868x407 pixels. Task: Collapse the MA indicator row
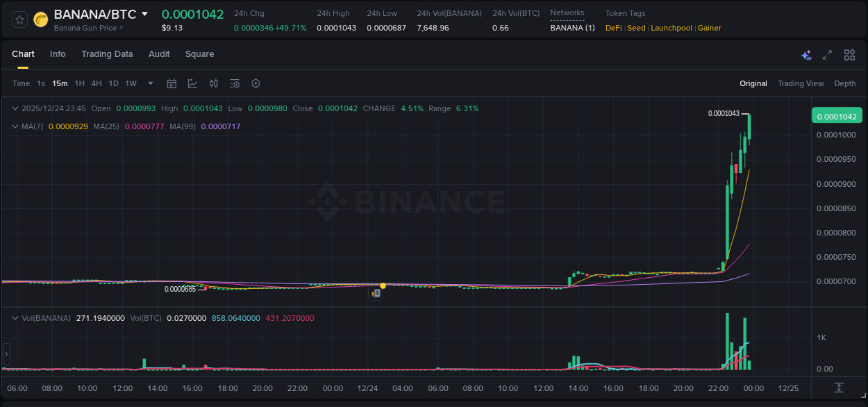point(15,126)
